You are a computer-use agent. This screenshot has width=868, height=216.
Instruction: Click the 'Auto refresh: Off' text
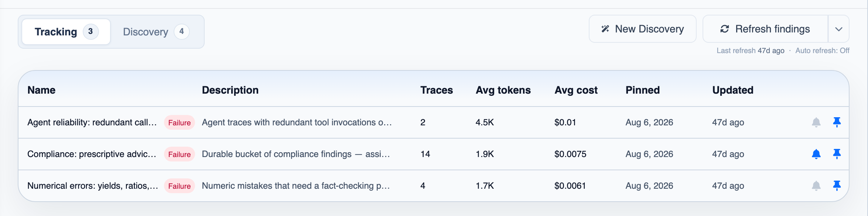pyautogui.click(x=822, y=50)
